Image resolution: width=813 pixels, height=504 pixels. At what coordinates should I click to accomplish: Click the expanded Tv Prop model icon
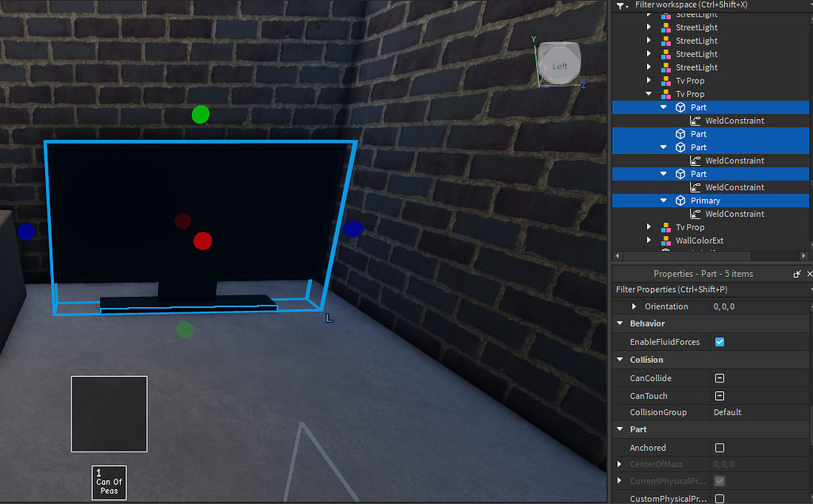(666, 94)
